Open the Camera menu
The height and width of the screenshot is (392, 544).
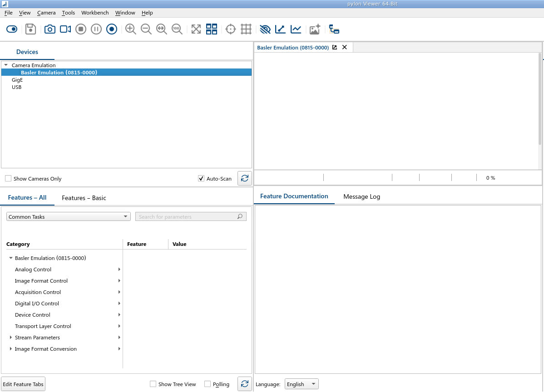click(46, 13)
